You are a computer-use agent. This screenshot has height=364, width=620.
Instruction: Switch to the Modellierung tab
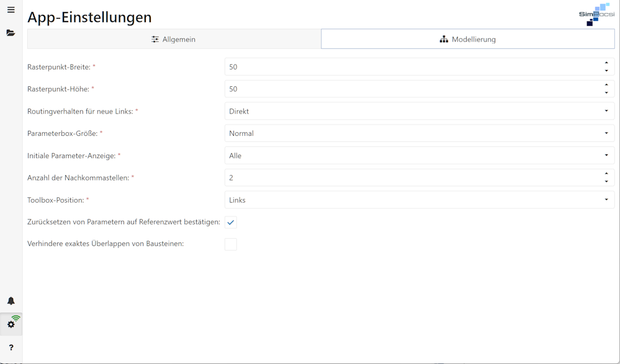[x=467, y=38]
